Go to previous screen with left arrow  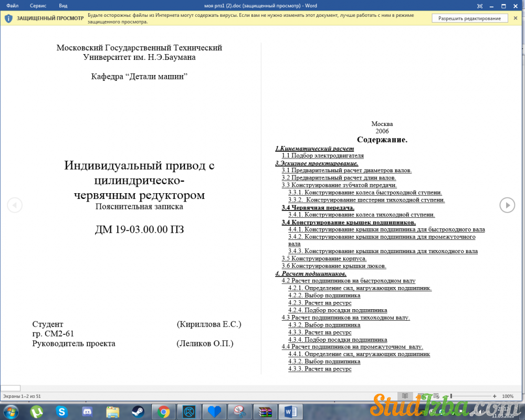[15, 205]
